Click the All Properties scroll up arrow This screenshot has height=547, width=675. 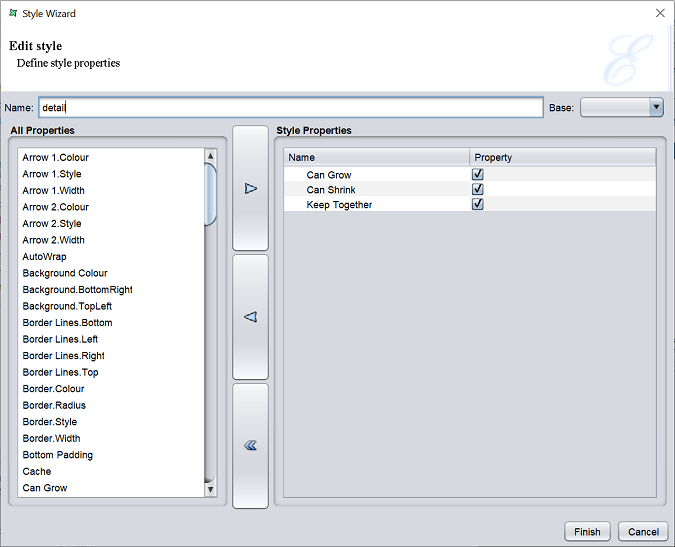click(x=210, y=156)
